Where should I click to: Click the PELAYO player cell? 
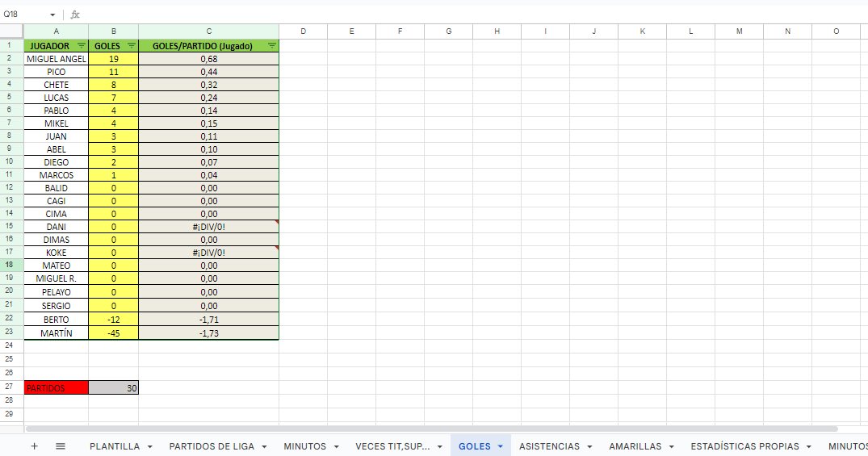[x=56, y=291]
